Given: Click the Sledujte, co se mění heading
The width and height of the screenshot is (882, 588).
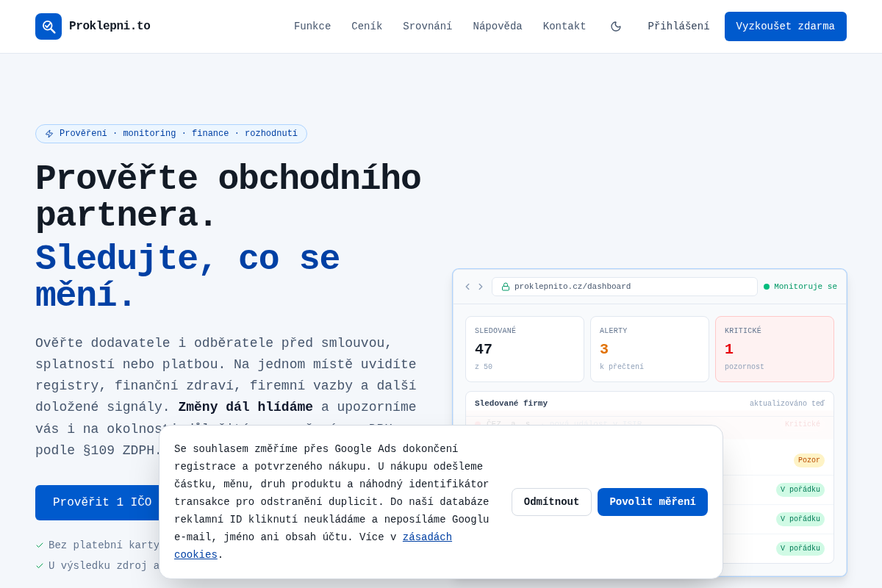Looking at the screenshot, I should 187,277.
